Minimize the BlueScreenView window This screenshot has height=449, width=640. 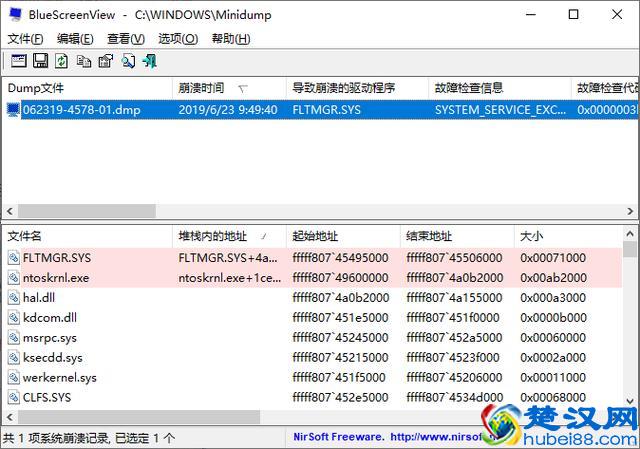pyautogui.click(x=531, y=15)
